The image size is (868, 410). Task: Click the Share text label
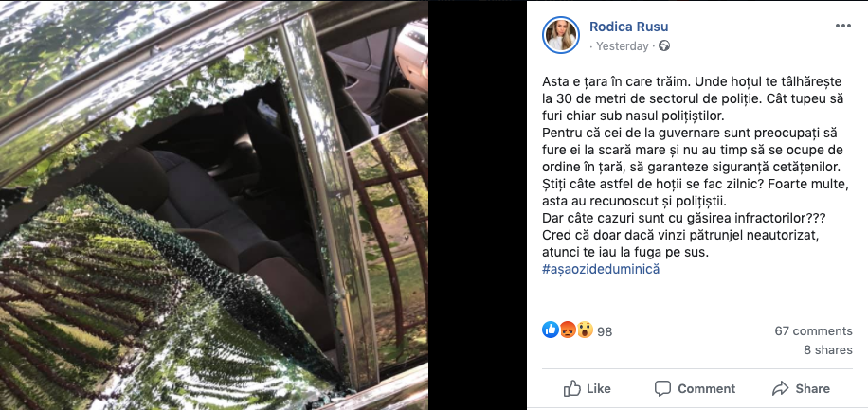click(x=813, y=389)
